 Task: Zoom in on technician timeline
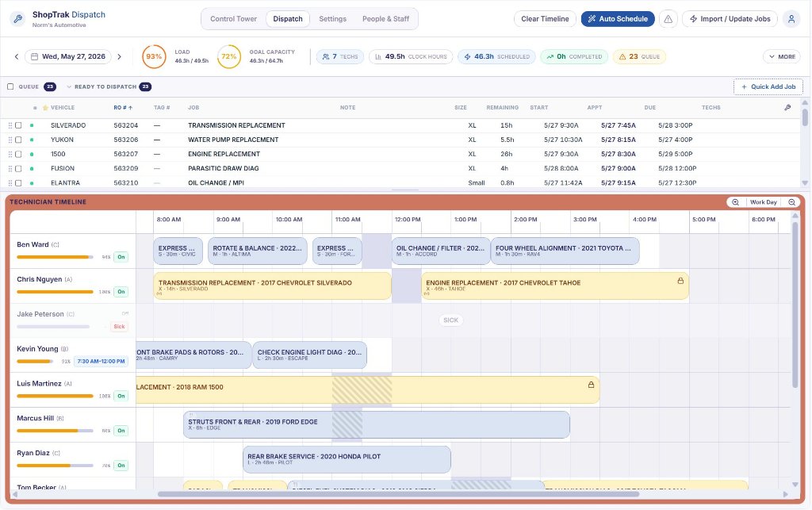pyautogui.click(x=735, y=202)
